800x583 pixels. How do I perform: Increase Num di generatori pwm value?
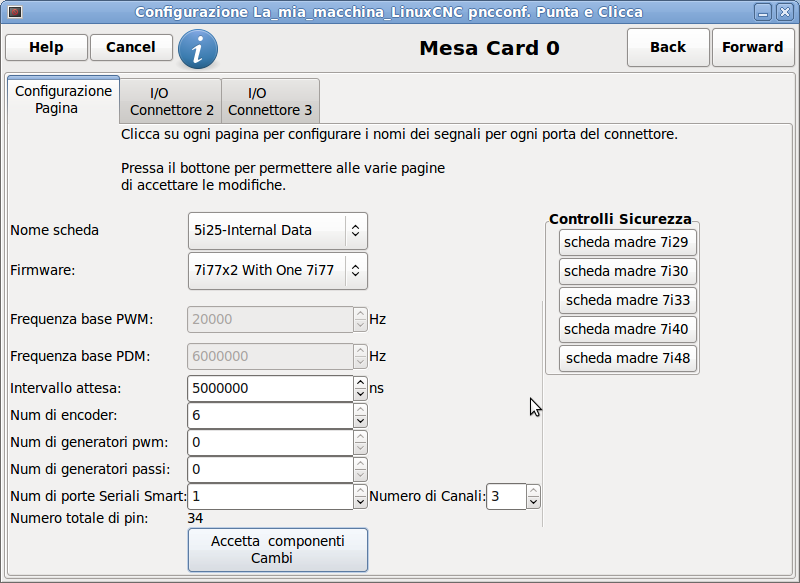pos(360,437)
